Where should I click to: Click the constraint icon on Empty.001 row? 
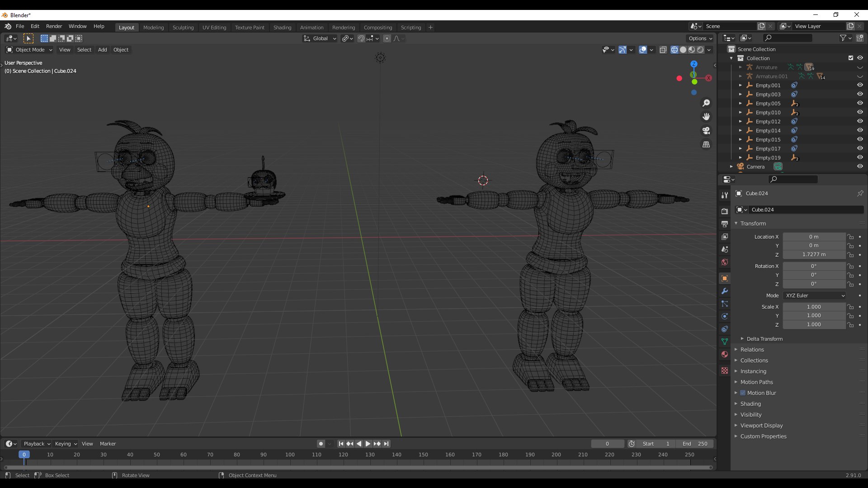coord(794,85)
